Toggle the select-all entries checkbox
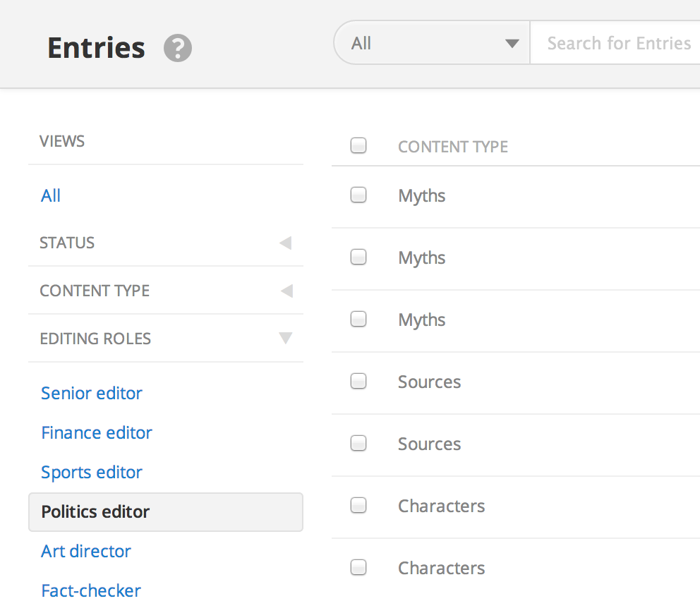 point(358,146)
